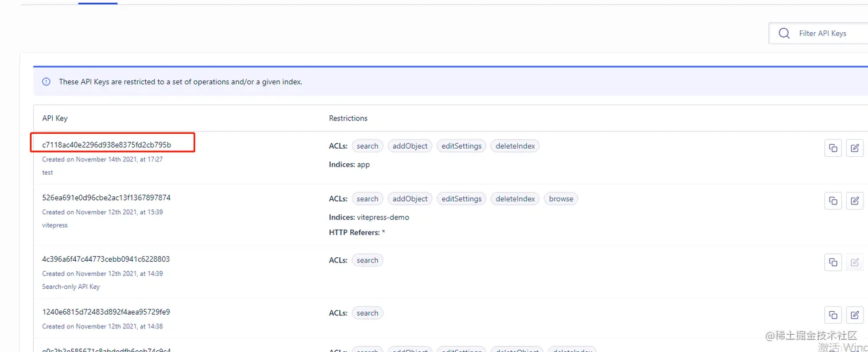The image size is (868, 352).
Task: Edit the 1240e6815d API key
Action: click(855, 315)
